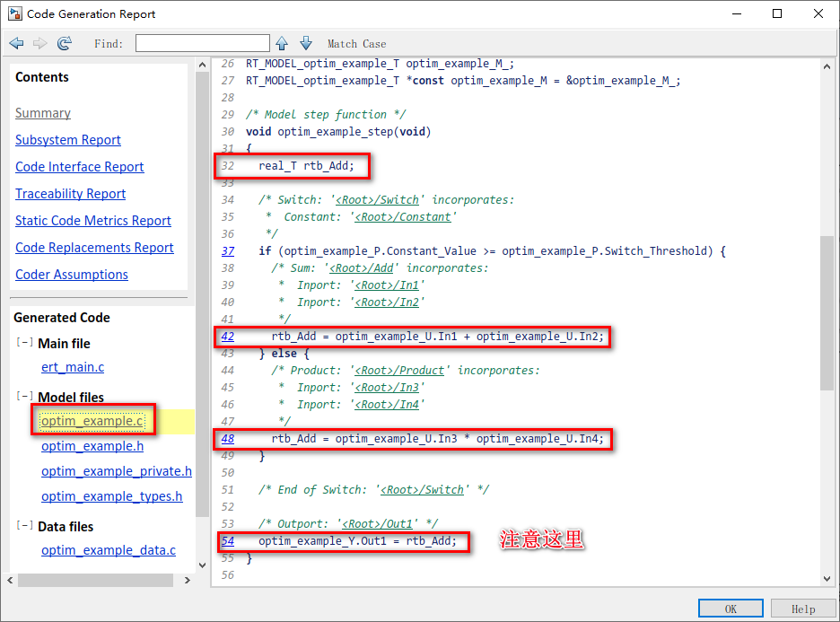Viewport: 840px width, 622px height.
Task: Minimize the Code Generation Report window
Action: (737, 14)
